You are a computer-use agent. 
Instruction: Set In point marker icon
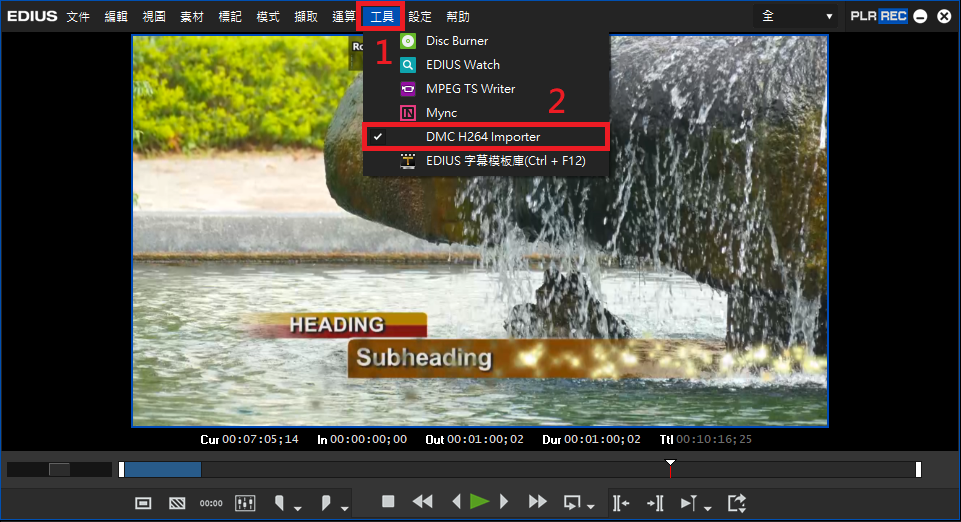(x=279, y=503)
